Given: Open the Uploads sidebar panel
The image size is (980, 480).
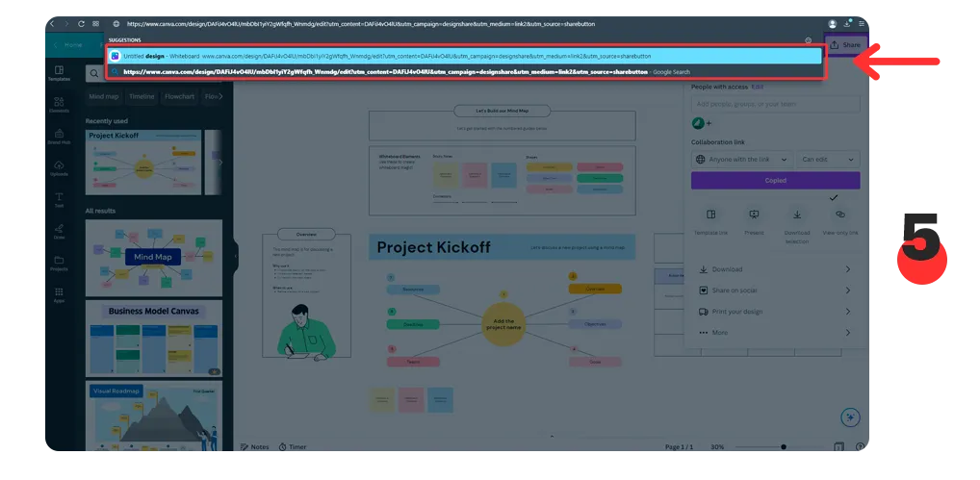Looking at the screenshot, I should 60,168.
